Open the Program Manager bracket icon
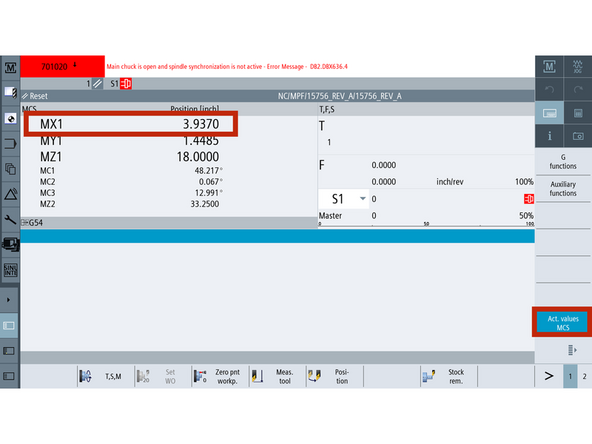Screen dimensions: 592x444 pyautogui.click(x=10, y=144)
